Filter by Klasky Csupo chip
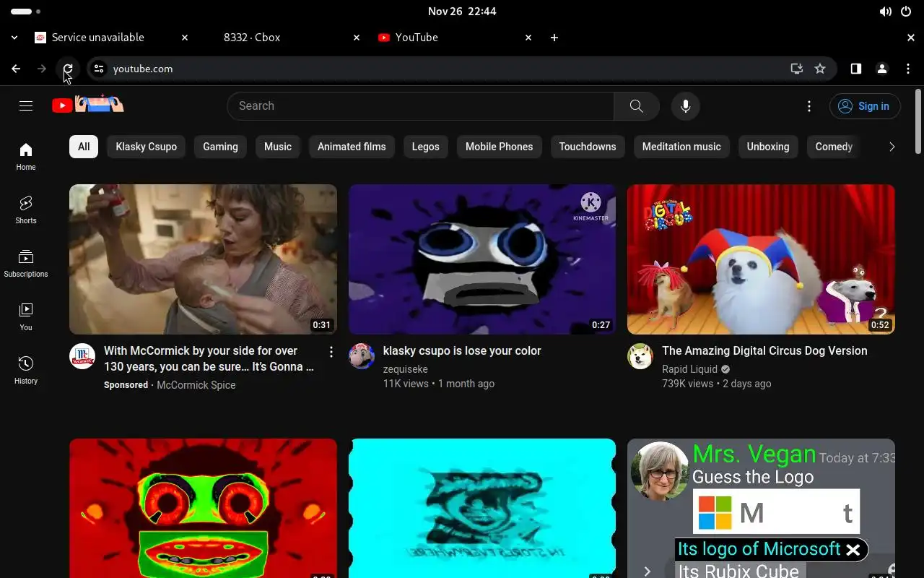 tap(147, 147)
